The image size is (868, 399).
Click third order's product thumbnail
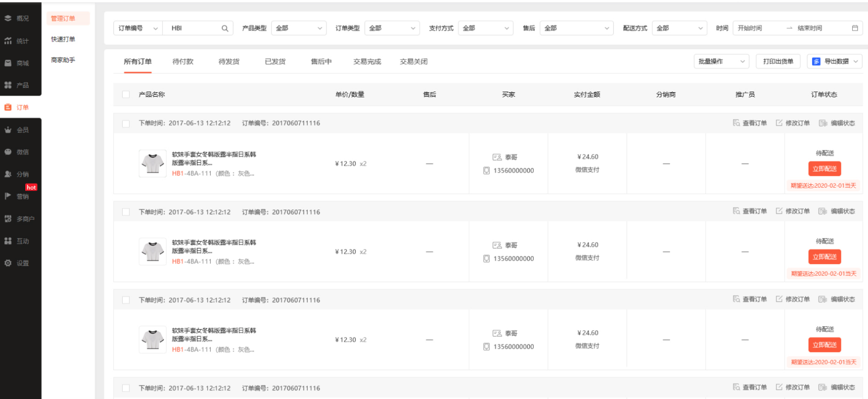[x=153, y=339]
